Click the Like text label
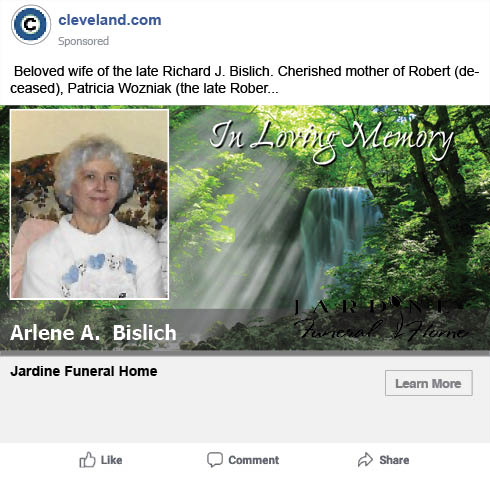490x479 pixels. coord(111,460)
